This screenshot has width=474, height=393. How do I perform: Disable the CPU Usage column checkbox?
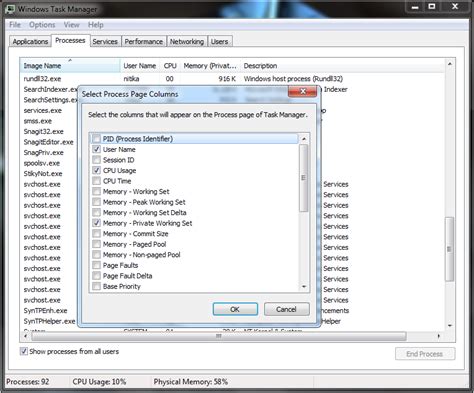pos(96,170)
